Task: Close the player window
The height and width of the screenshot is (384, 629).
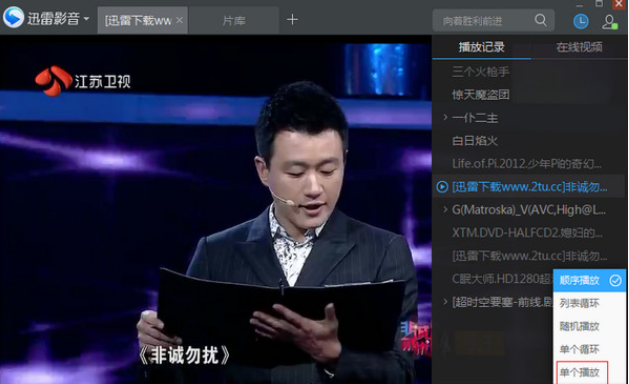Action: pos(619,4)
